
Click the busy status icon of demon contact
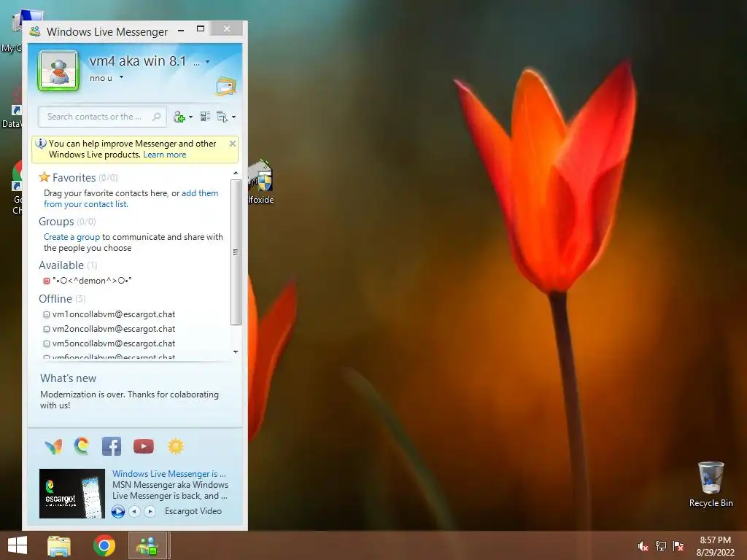[x=47, y=281]
